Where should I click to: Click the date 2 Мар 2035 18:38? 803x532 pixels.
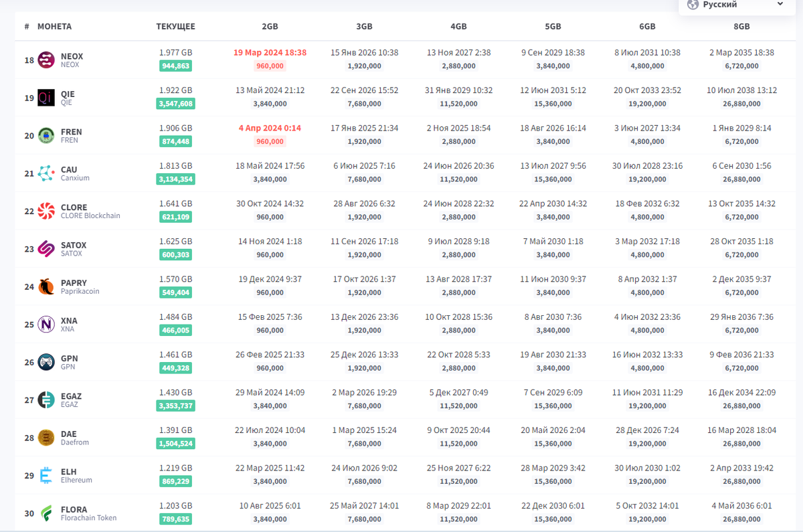741,52
